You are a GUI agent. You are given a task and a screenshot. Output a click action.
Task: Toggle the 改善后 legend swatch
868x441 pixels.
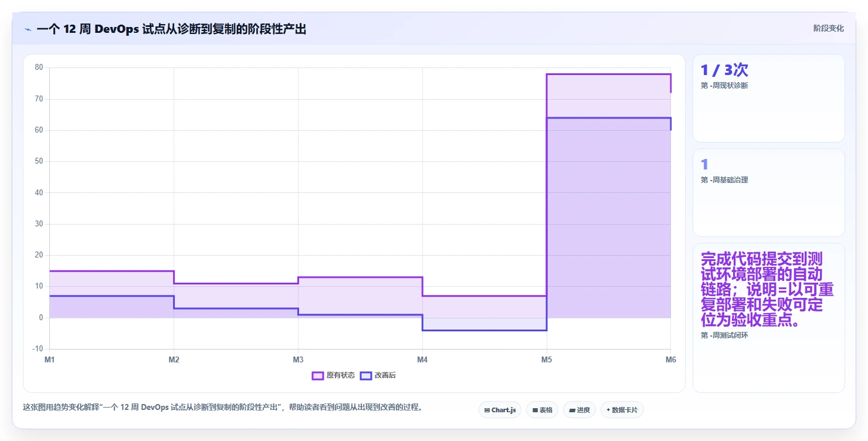click(366, 375)
